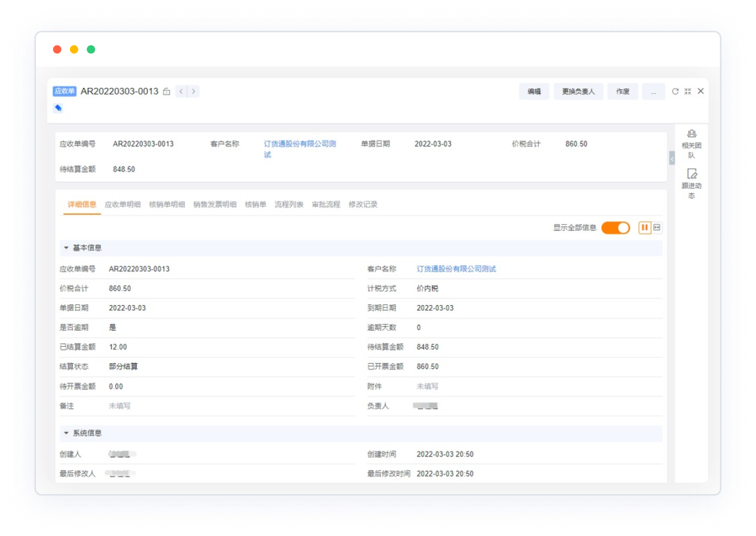Switch to the 应收单明细 tab

click(123, 205)
